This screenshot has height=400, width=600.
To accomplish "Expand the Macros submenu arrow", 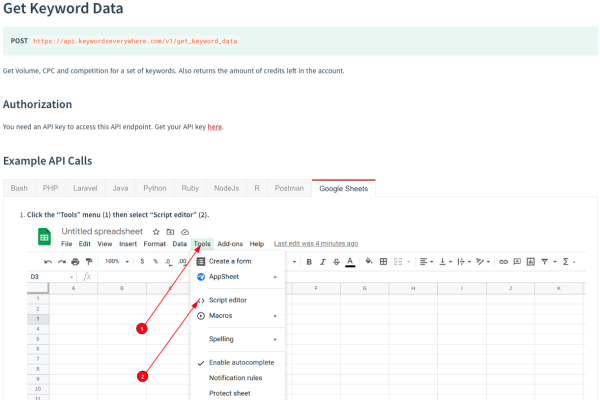I will [x=275, y=316].
